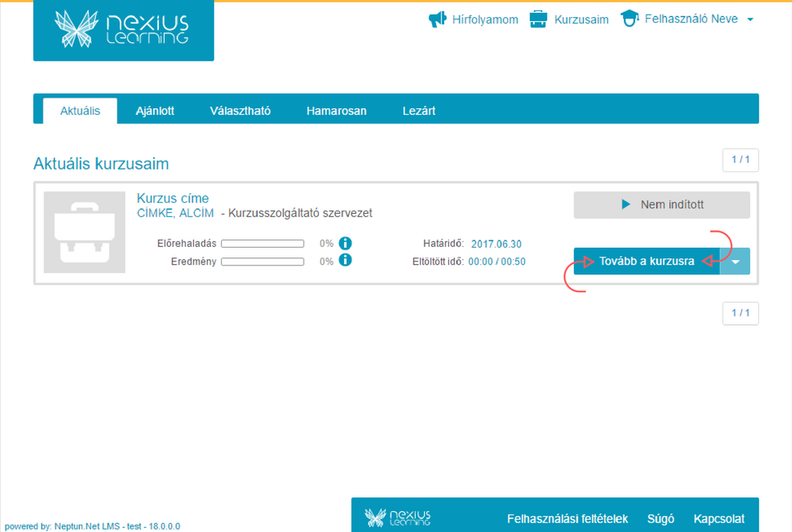The width and height of the screenshot is (792, 532).
Task: Open the Kurzus címe course link
Action: (173, 199)
